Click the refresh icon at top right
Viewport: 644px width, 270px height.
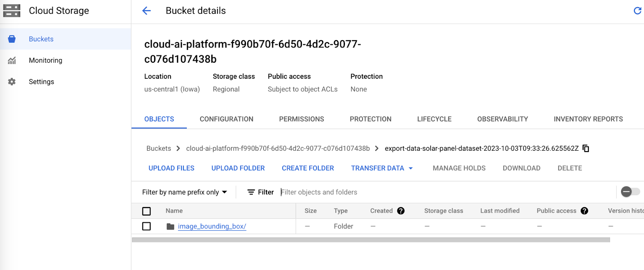click(637, 11)
